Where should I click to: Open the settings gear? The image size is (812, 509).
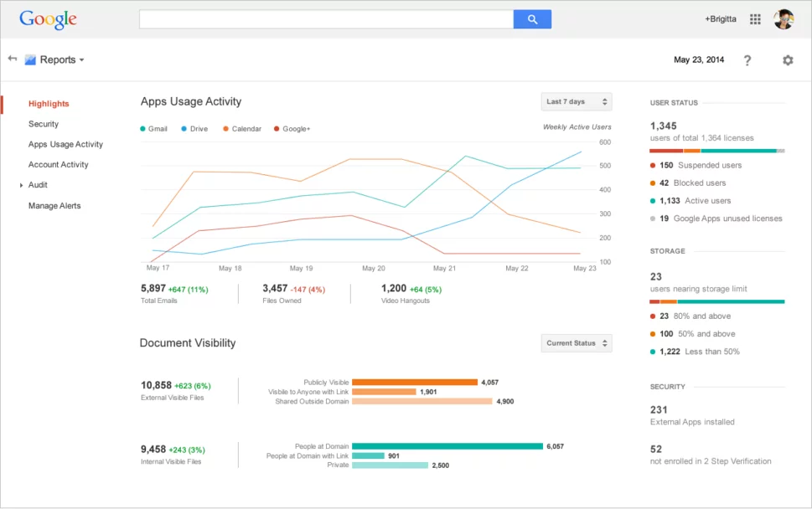[786, 59]
